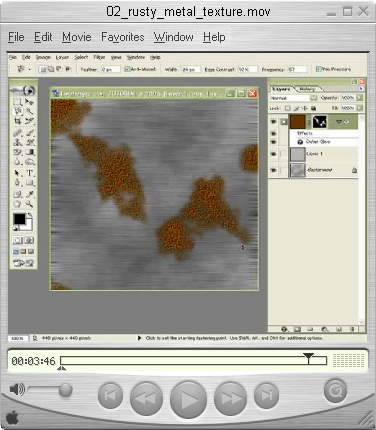This screenshot has width=376, height=430.
Task: Click the QuickTime volume slider knob
Action: pos(66,390)
